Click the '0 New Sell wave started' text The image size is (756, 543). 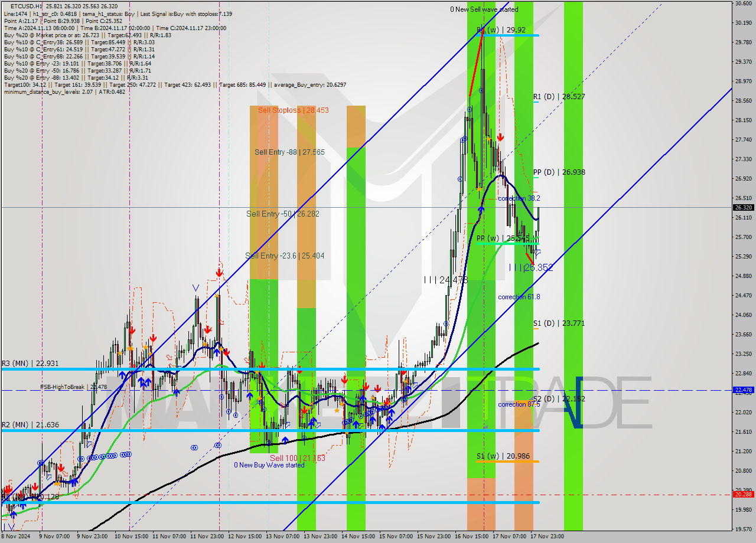coord(484,9)
